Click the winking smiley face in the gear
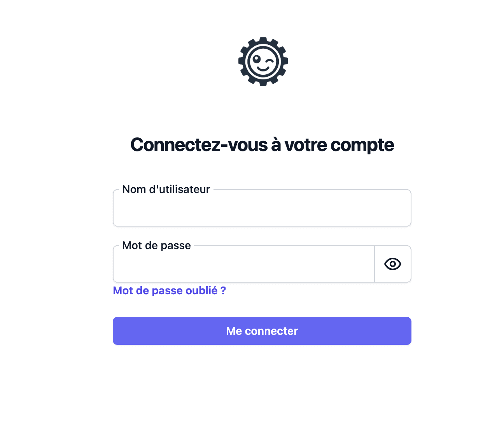 (263, 62)
